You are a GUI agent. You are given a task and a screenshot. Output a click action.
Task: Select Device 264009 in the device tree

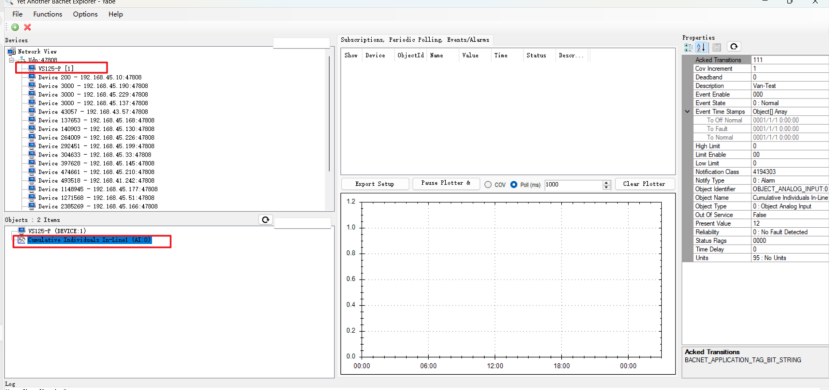[96, 138]
